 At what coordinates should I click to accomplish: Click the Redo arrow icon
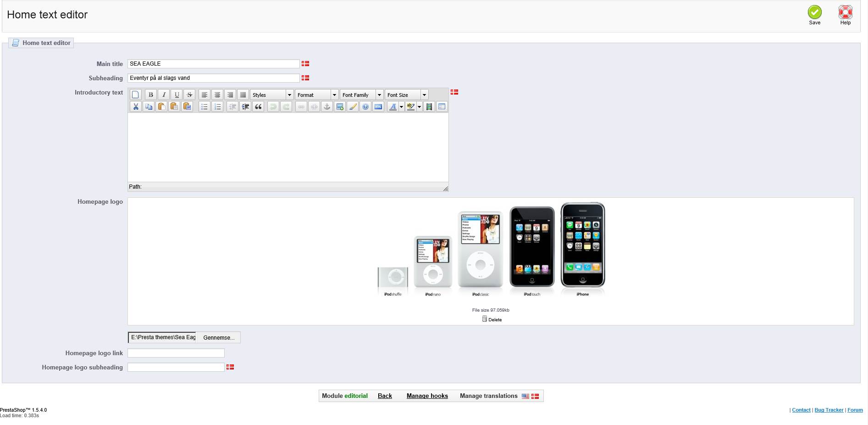[x=286, y=106]
